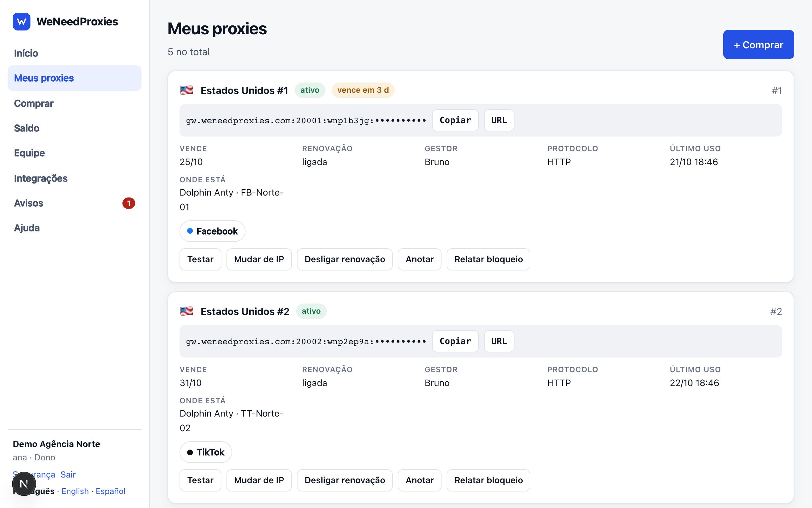Click Mudar de IP for Estados Unidos #2
Image resolution: width=812 pixels, height=508 pixels.
tap(259, 480)
